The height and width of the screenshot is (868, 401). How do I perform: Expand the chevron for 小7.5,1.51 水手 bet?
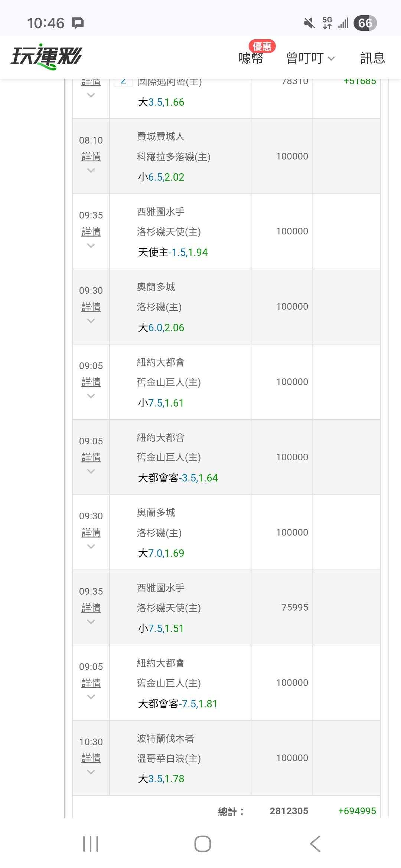point(91,622)
